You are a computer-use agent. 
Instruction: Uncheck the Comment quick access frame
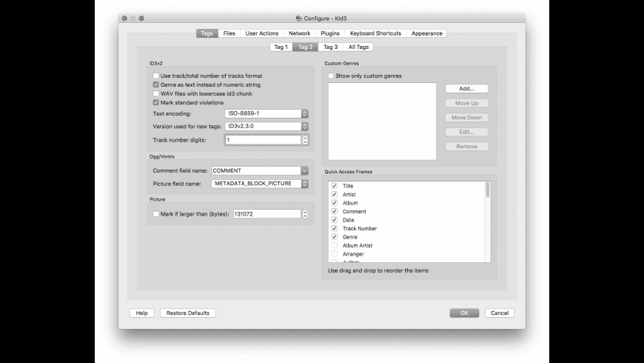[x=335, y=211]
